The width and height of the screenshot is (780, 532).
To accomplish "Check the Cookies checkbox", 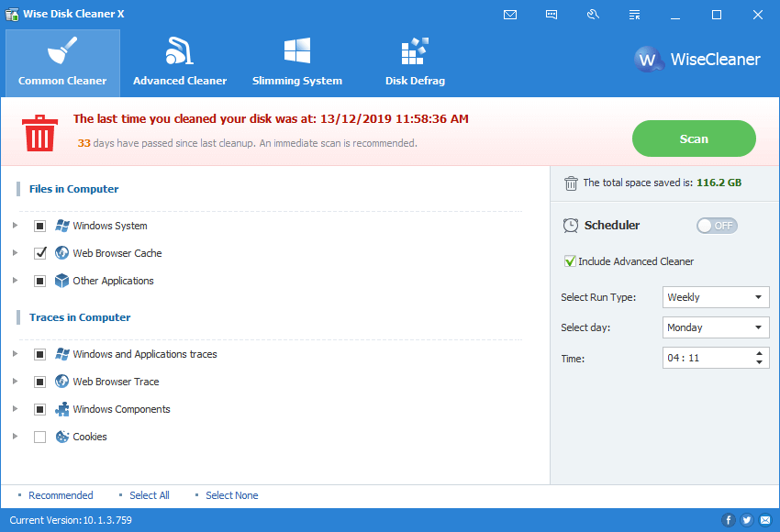I will [39, 437].
